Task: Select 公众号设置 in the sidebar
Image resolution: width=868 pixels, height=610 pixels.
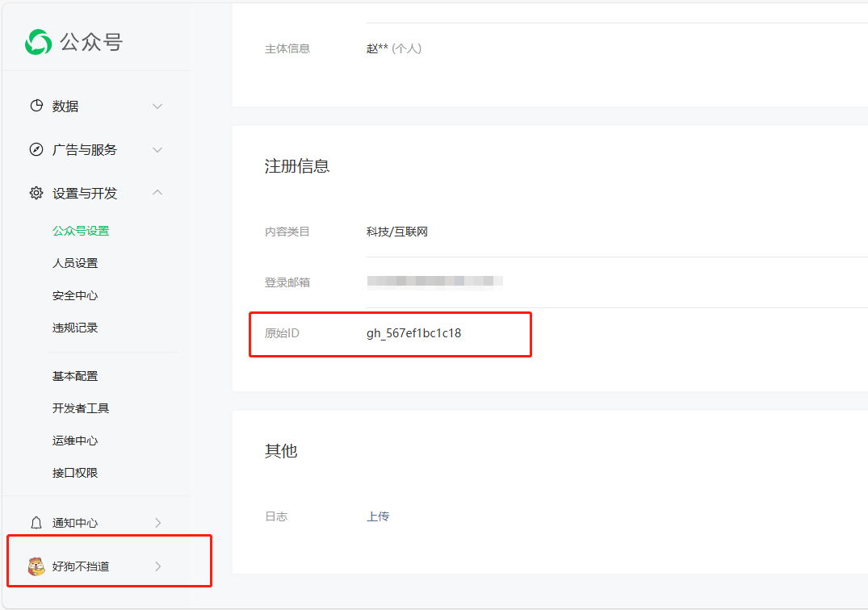Action: pyautogui.click(x=81, y=231)
